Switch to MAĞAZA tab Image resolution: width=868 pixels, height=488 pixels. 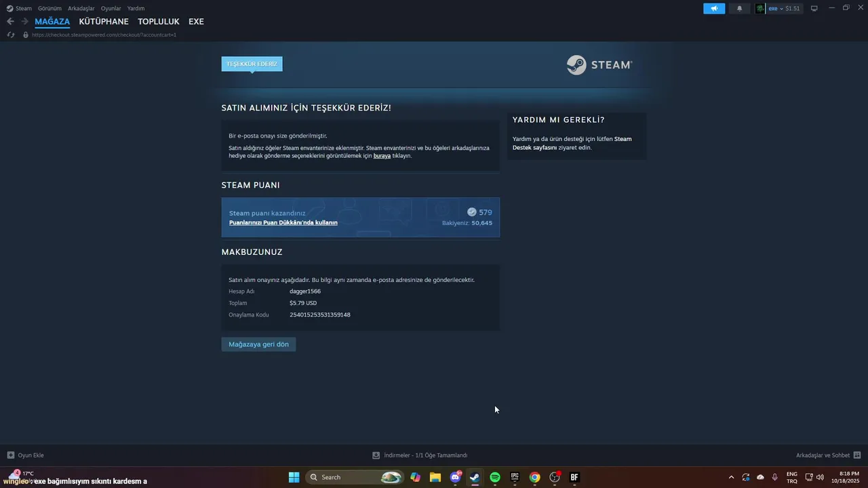tap(52, 22)
